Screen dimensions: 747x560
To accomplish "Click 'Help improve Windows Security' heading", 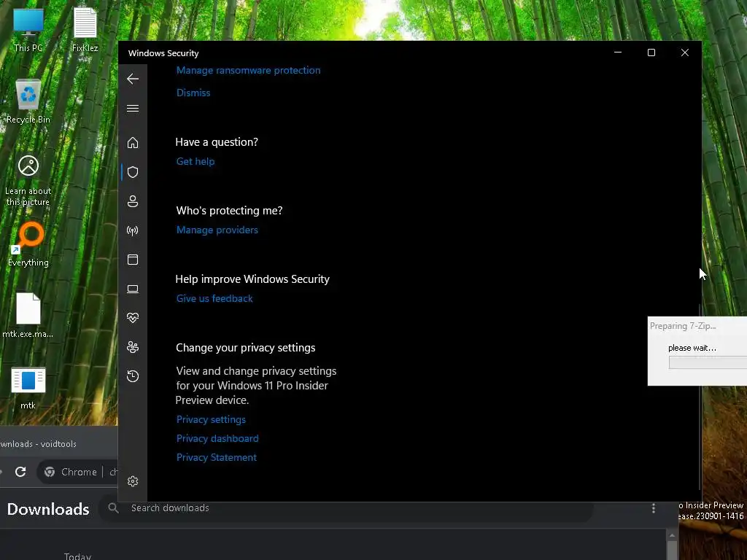I will click(252, 279).
